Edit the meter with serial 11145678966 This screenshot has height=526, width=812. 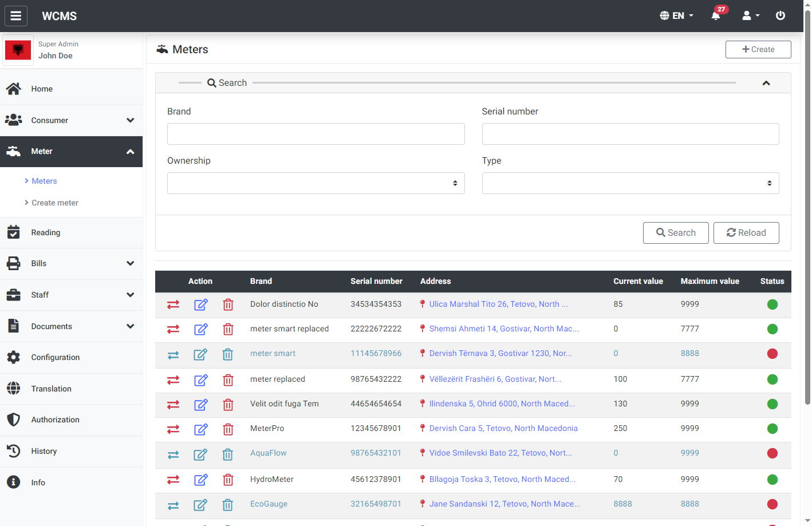pos(200,355)
